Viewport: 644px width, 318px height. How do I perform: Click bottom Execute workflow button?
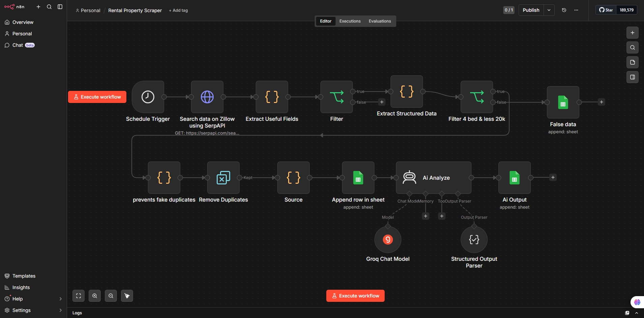(x=356, y=296)
